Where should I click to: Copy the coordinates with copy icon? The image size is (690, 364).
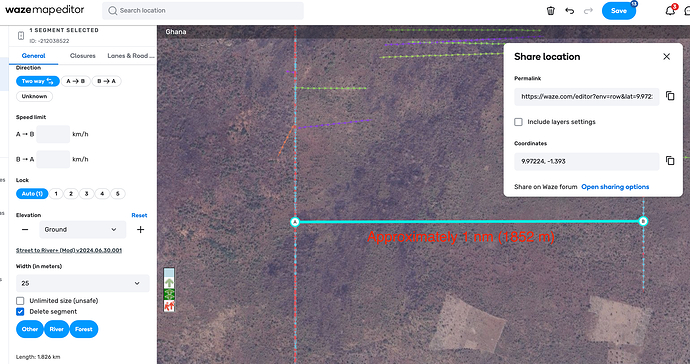(670, 161)
